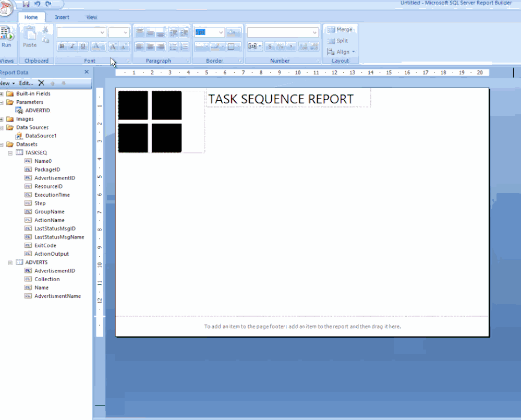Viewport: 521px width, 420px height.
Task: Select the AdvertismentName field under ADVERTS
Action: click(x=53, y=296)
